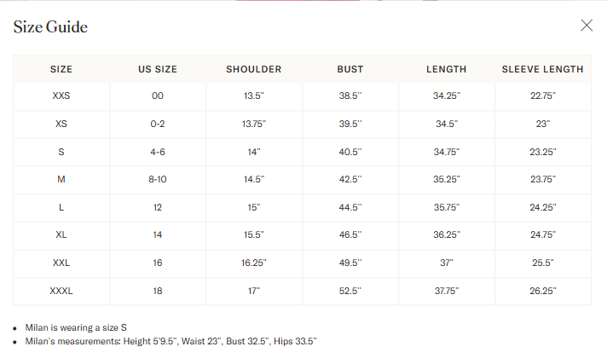Click the SHOULDER column header
The width and height of the screenshot is (607, 364).
click(x=254, y=69)
